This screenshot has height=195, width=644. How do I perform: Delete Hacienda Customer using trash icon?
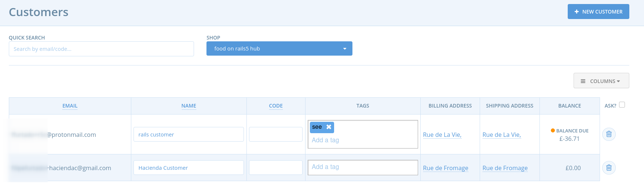point(609,168)
